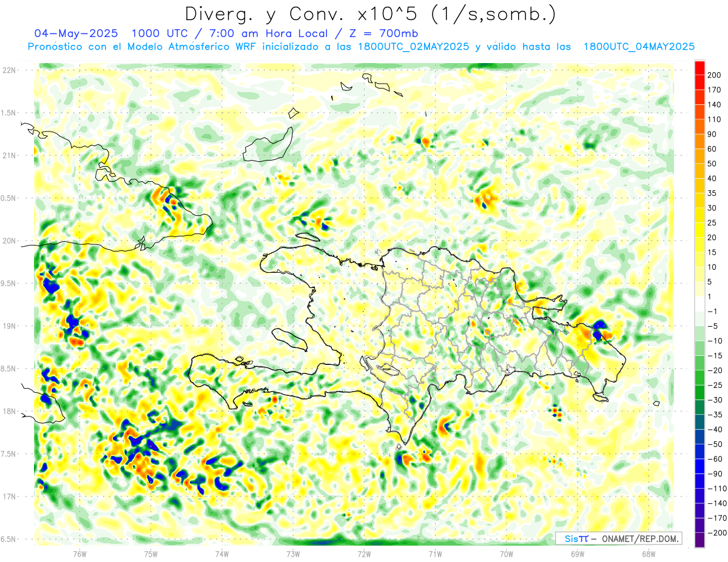Click the title "Diverg. y Conv. x10^5 (1/s,somb.)"
Viewport: 728px width, 562px height.
coord(369,13)
